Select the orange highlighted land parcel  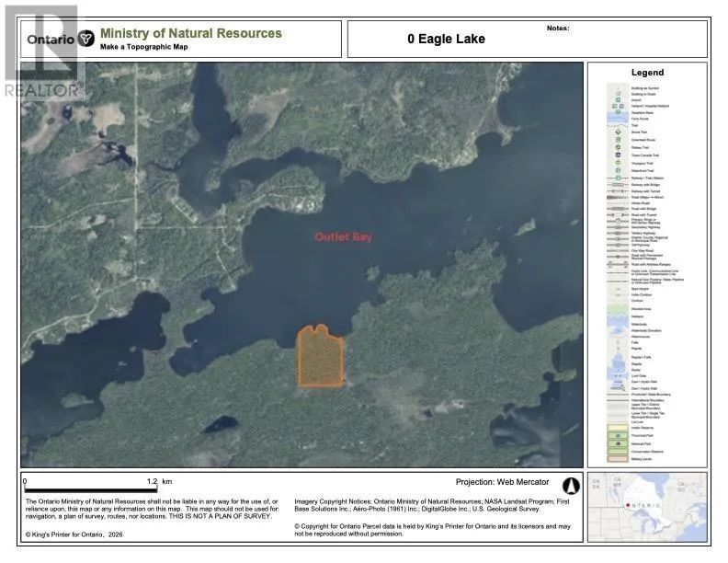(x=321, y=356)
